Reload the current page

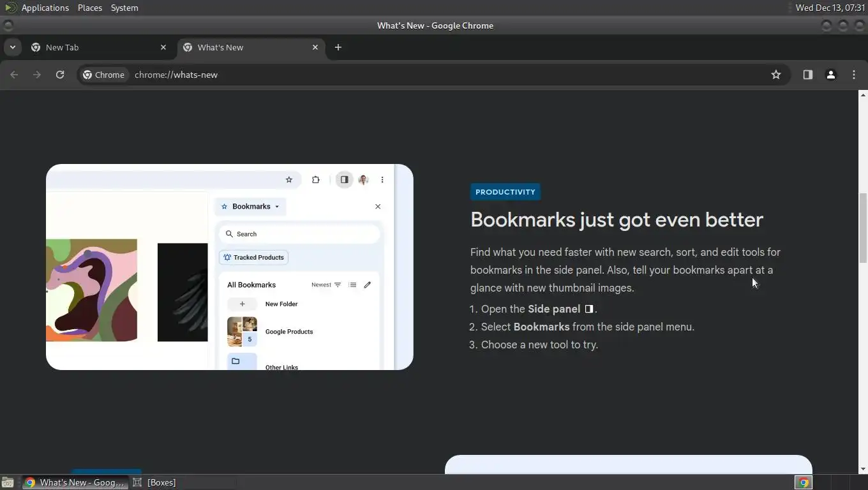point(60,75)
